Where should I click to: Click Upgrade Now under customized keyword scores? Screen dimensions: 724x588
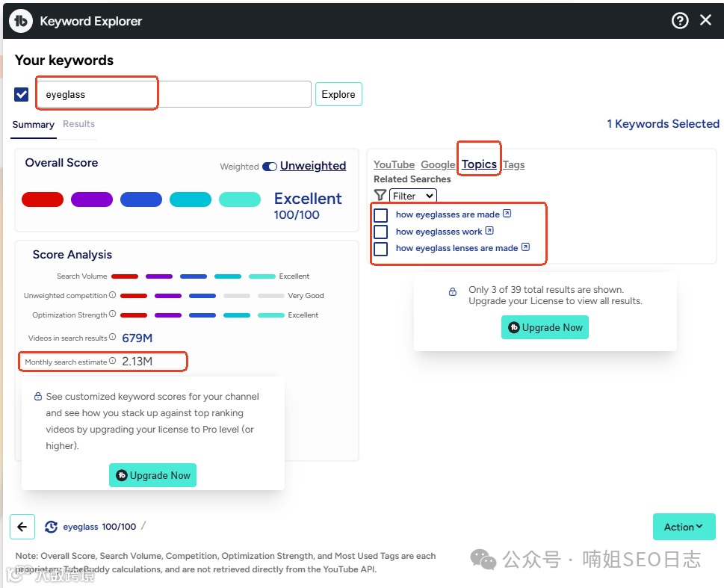(153, 475)
